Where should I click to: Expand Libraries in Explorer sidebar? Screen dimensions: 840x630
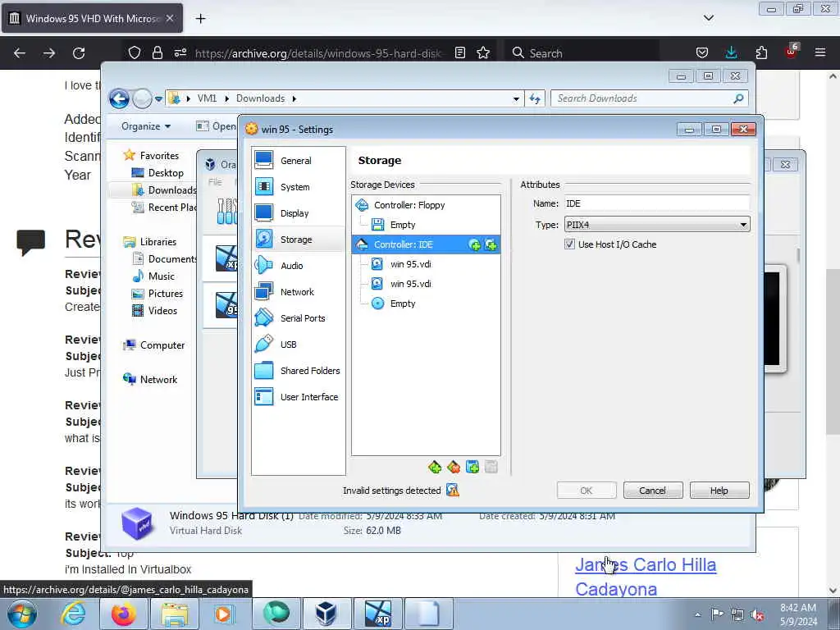(x=157, y=242)
